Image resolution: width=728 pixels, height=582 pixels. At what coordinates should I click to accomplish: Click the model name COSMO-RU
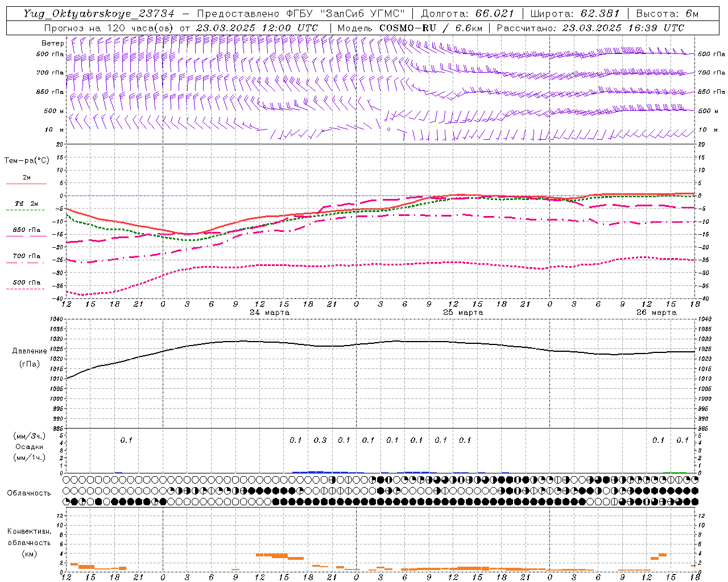pyautogui.click(x=408, y=28)
